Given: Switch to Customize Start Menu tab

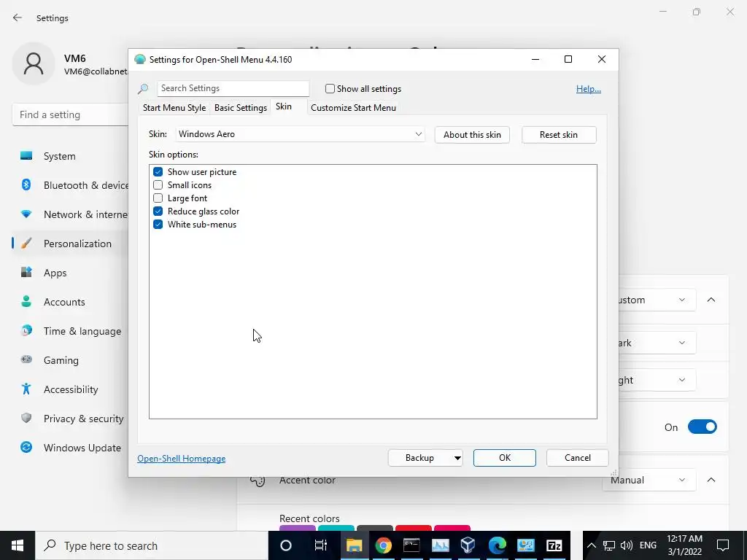Looking at the screenshot, I should click(354, 108).
